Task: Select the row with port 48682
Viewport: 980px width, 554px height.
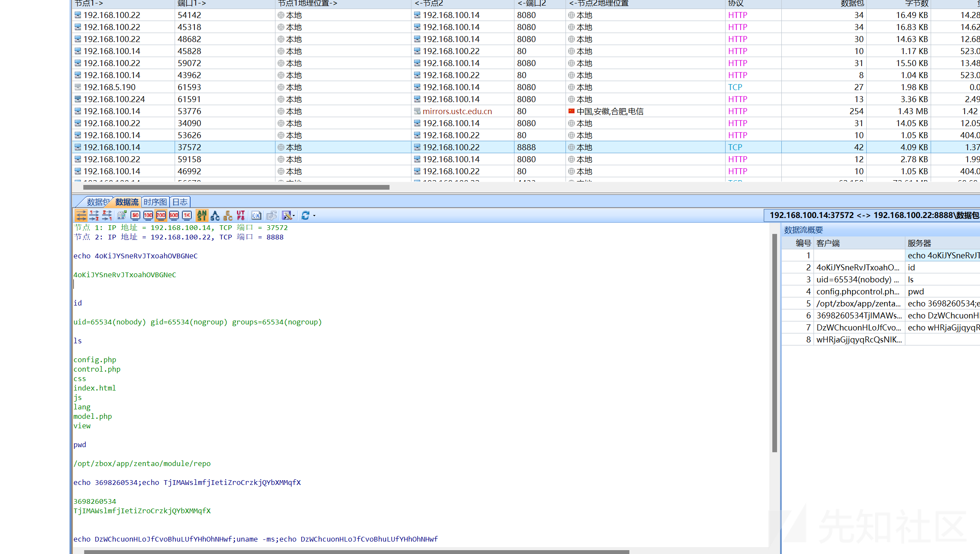Action: 526,39
